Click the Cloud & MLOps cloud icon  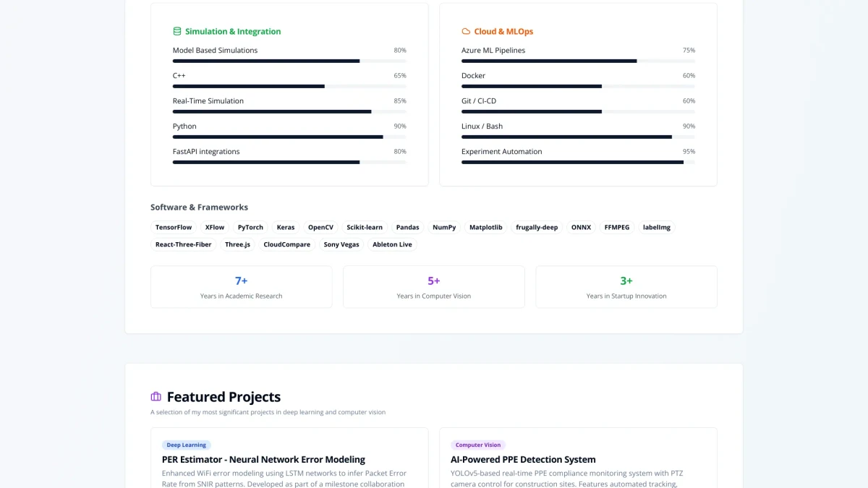click(466, 32)
